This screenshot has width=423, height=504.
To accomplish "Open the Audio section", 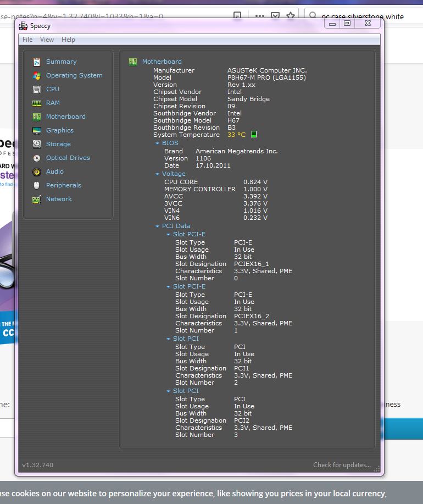I will (55, 171).
